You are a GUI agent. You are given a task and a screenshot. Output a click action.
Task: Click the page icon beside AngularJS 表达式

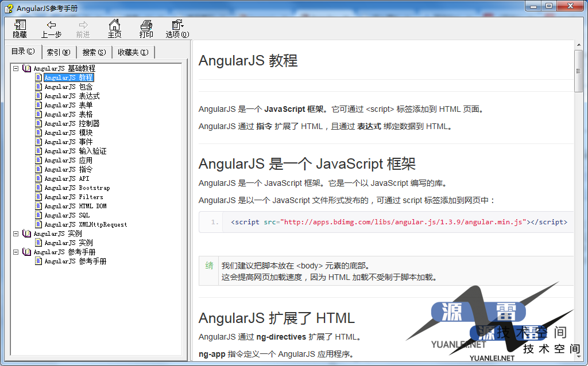tap(38, 96)
